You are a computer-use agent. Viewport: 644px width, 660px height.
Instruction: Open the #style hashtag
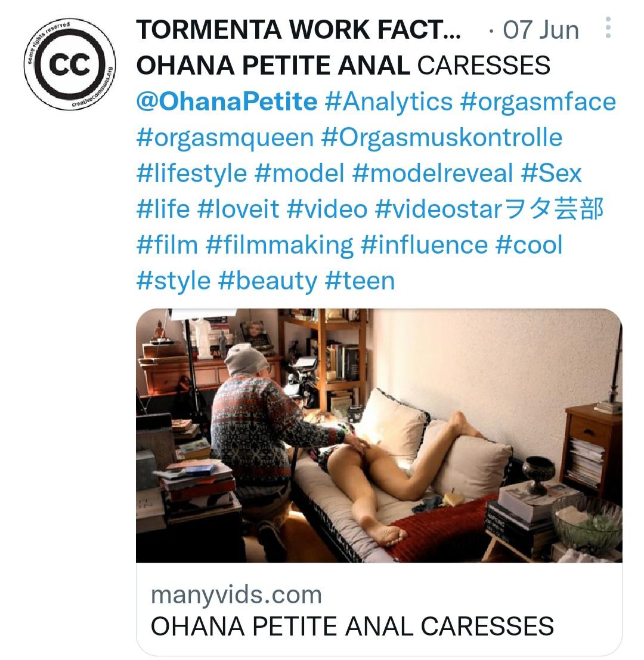click(174, 280)
